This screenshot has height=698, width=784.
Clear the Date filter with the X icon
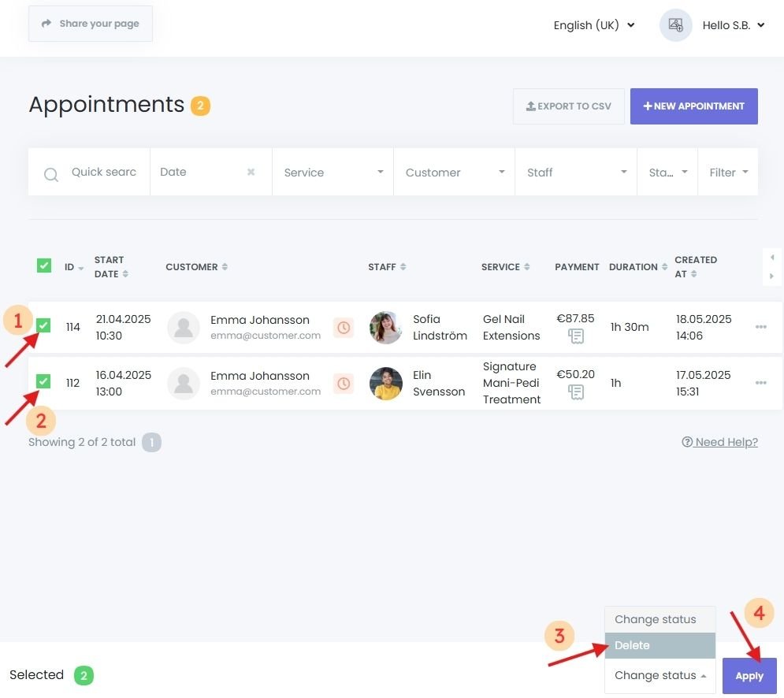point(251,171)
